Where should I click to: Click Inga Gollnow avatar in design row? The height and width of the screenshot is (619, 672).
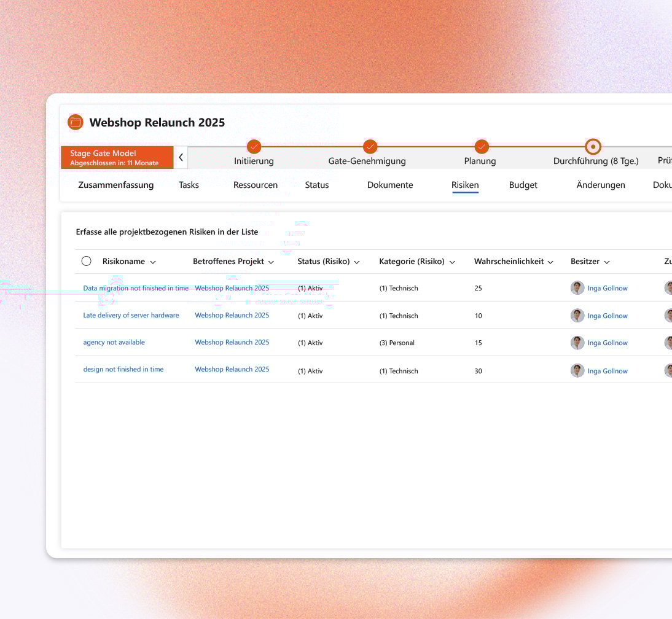(x=577, y=370)
